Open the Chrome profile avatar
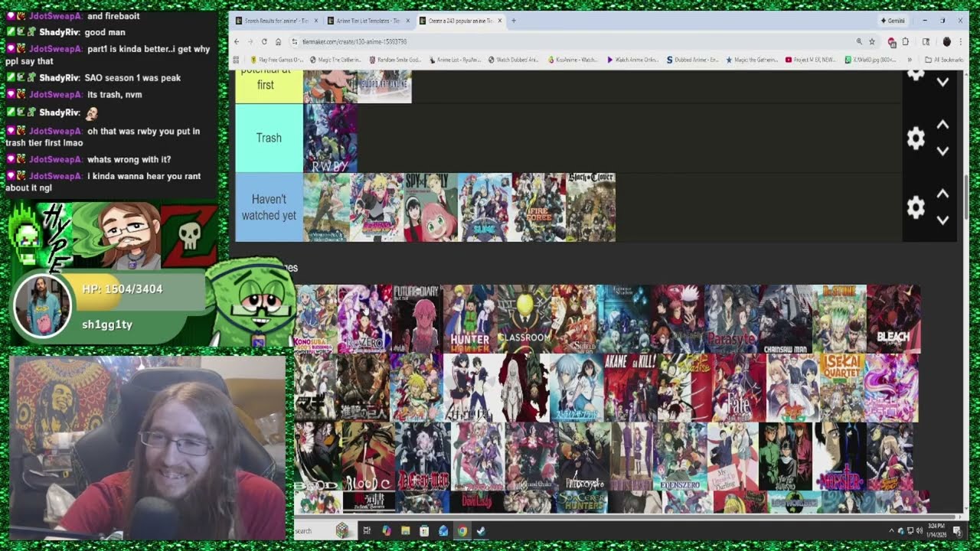The image size is (980, 551). pos(946,41)
